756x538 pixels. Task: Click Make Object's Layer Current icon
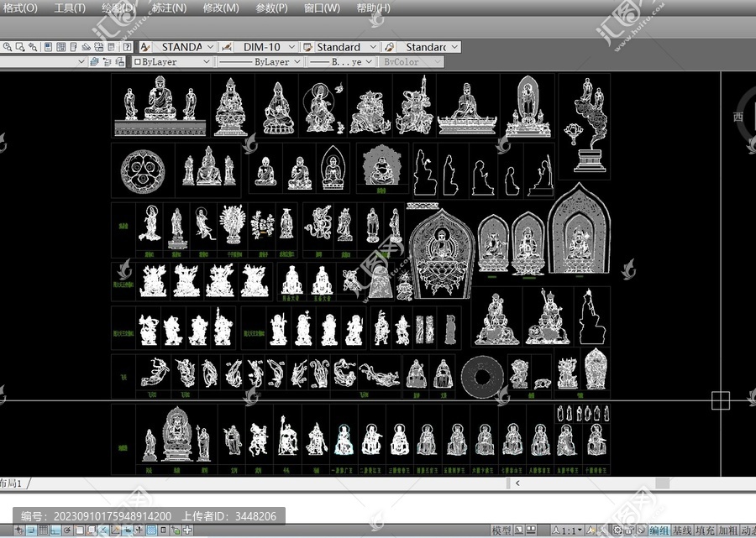(x=94, y=61)
